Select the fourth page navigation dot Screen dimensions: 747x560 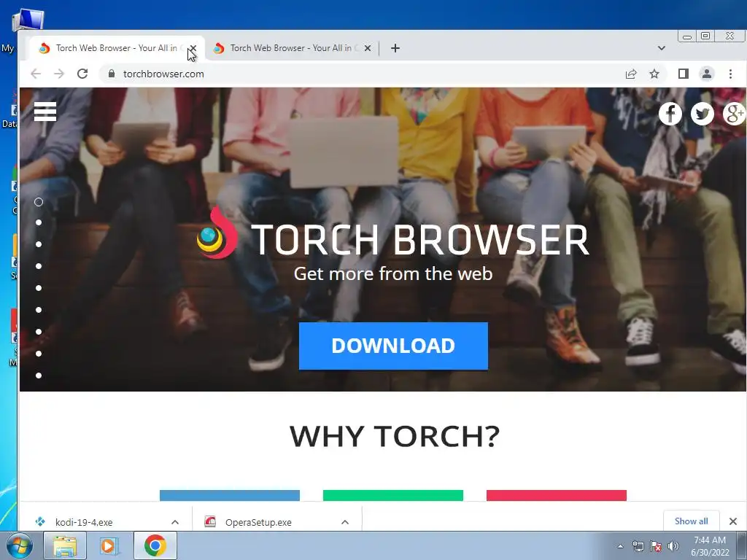coord(39,266)
